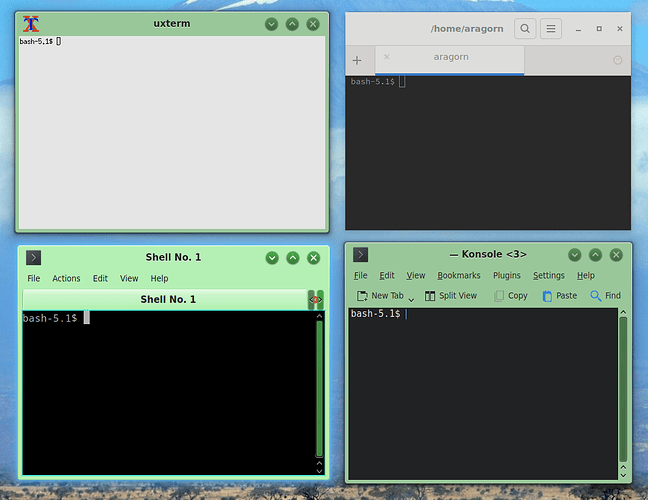Close the aragorn tab
Viewport: 648px width, 500px height.
pyautogui.click(x=386, y=57)
